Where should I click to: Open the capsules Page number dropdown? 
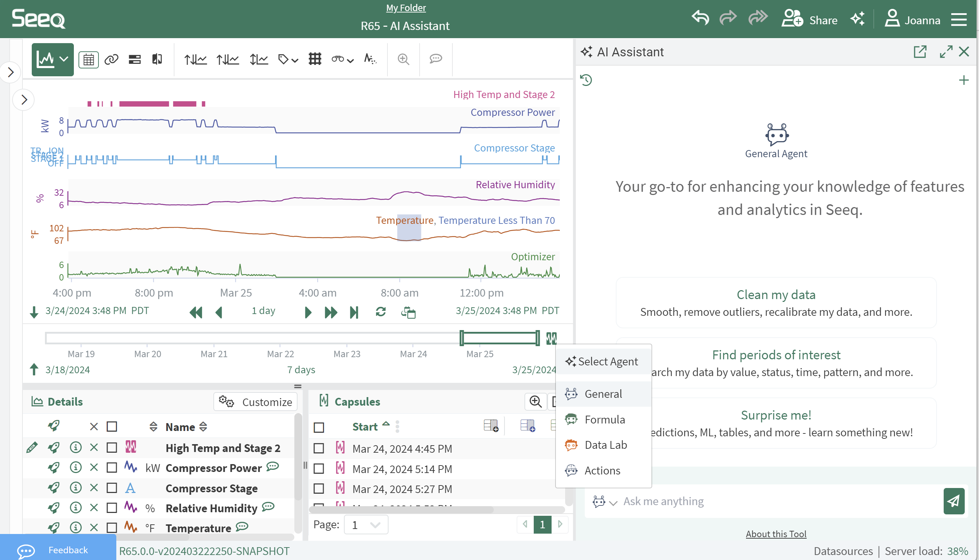tap(366, 524)
